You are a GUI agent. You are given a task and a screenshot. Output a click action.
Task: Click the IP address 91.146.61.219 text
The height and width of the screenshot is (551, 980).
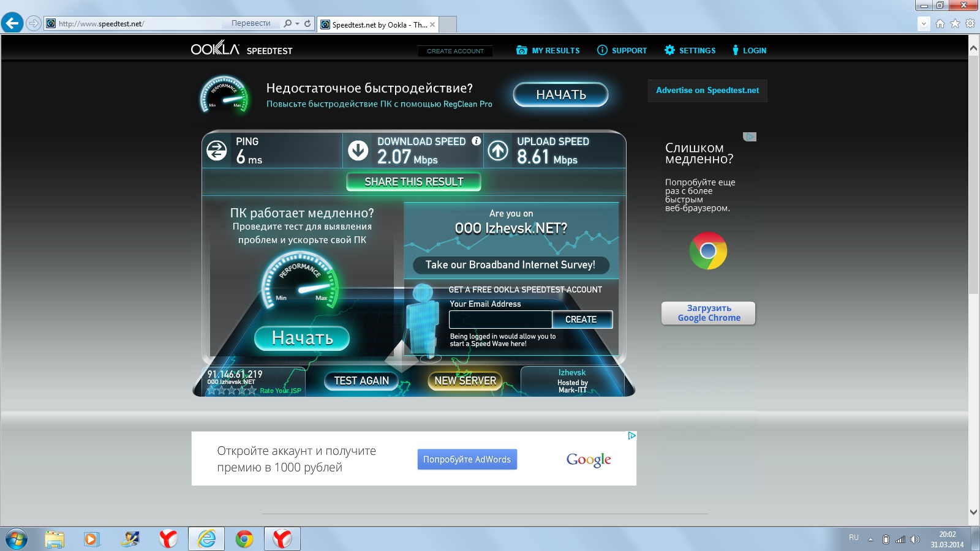[x=235, y=374]
